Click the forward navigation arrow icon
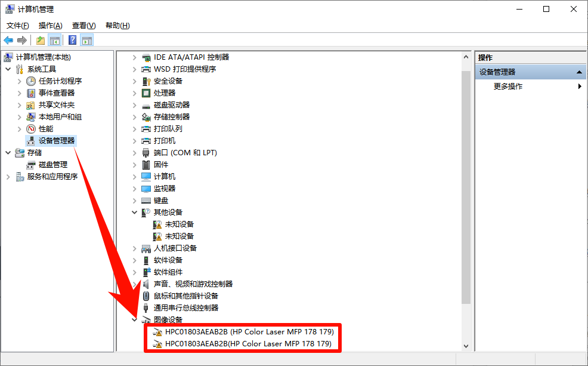The width and height of the screenshot is (588, 366). pyautogui.click(x=22, y=39)
